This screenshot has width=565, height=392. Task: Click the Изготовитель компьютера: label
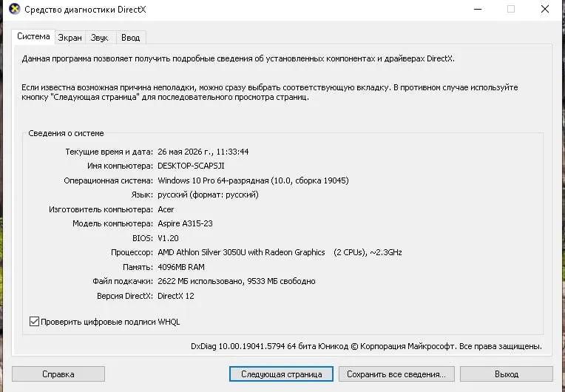click(x=101, y=209)
